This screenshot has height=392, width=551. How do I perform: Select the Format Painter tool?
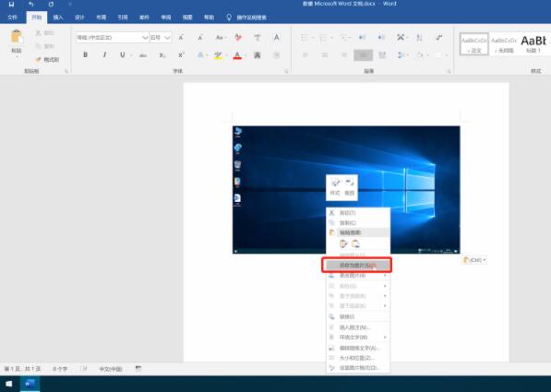click(47, 59)
